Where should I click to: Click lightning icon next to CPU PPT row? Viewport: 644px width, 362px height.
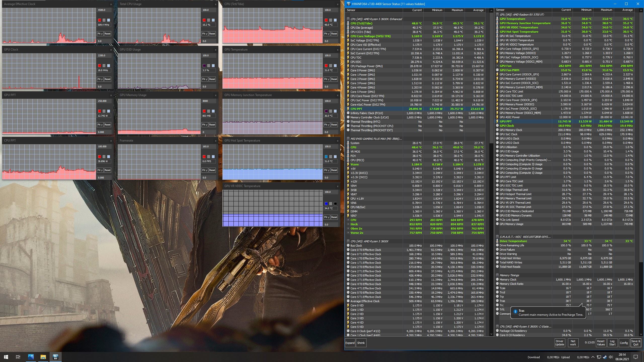point(348,109)
